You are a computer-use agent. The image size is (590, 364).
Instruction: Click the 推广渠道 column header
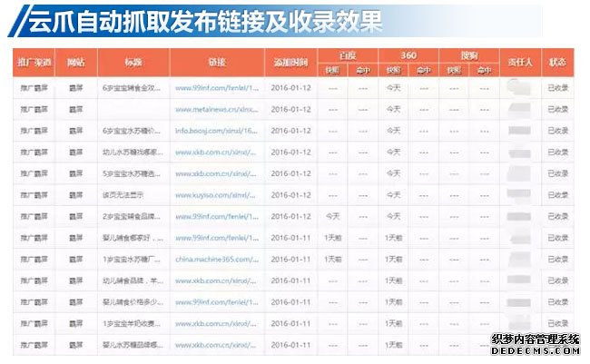tap(34, 63)
